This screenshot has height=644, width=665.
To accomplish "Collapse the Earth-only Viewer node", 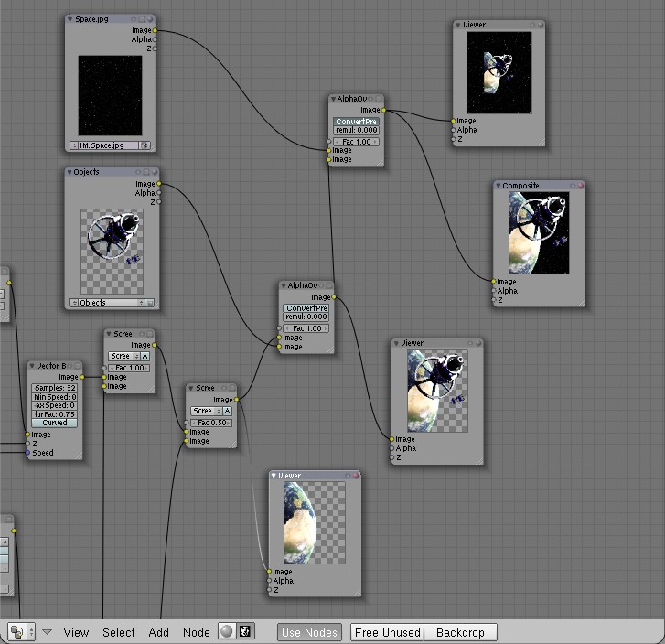I will pyautogui.click(x=274, y=476).
